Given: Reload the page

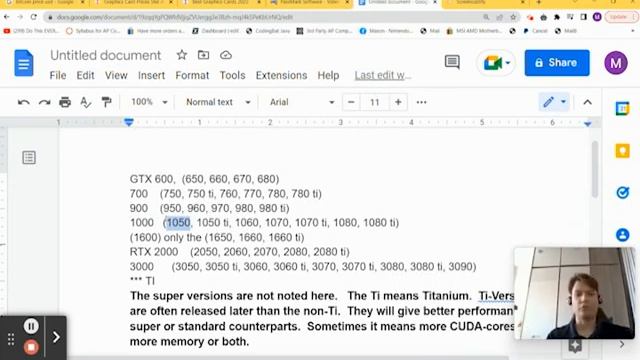Looking at the screenshot, I should tap(34, 17).
